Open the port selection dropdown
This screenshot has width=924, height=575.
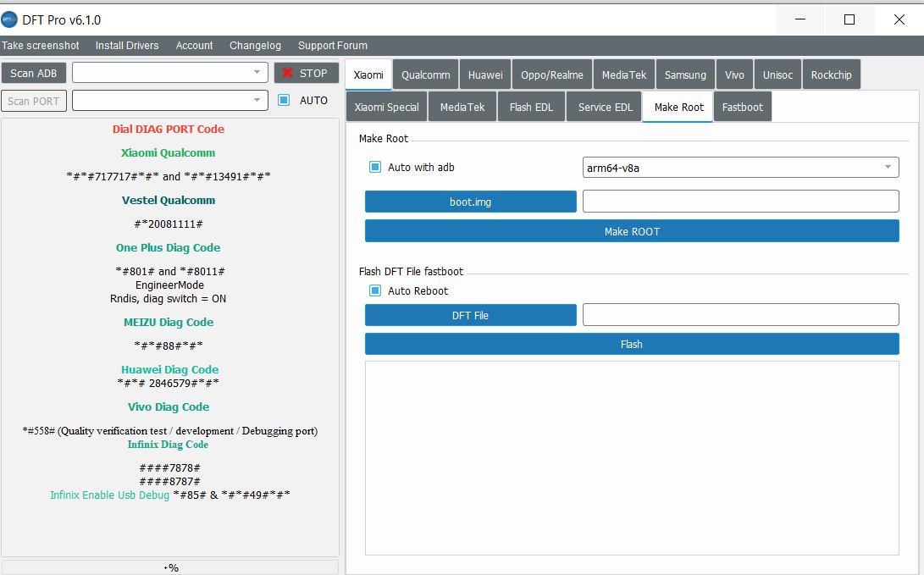click(x=169, y=101)
